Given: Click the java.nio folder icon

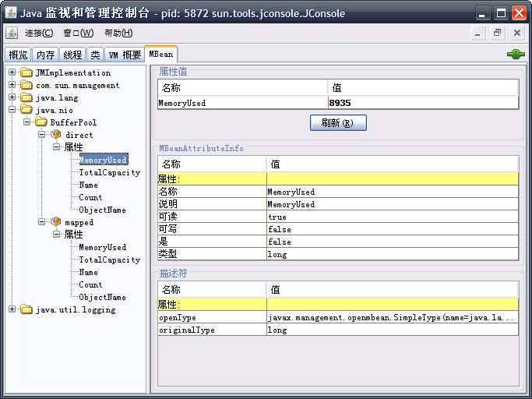Looking at the screenshot, I should (26, 110).
